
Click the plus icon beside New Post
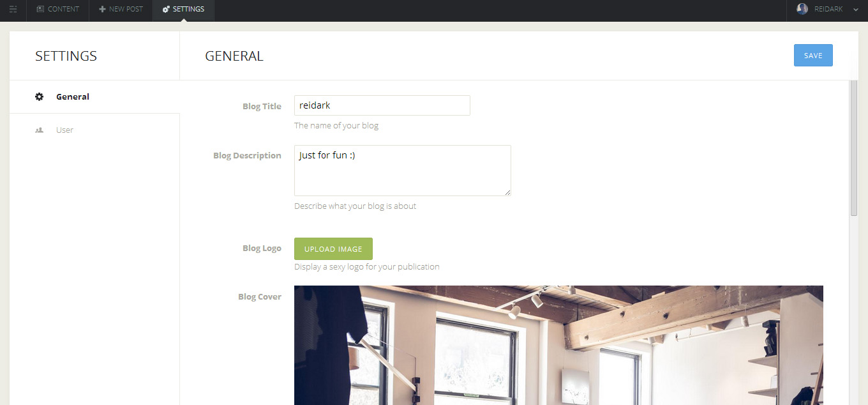coord(102,10)
